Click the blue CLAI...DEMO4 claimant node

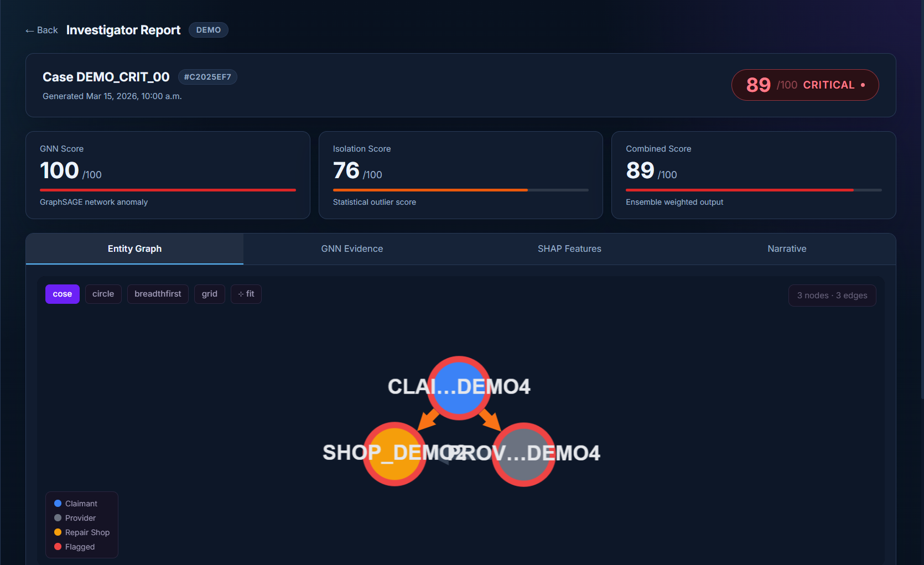pyautogui.click(x=459, y=388)
